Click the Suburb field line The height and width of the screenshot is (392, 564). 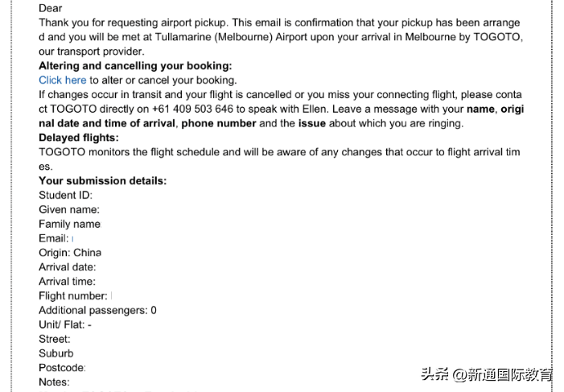(56, 353)
